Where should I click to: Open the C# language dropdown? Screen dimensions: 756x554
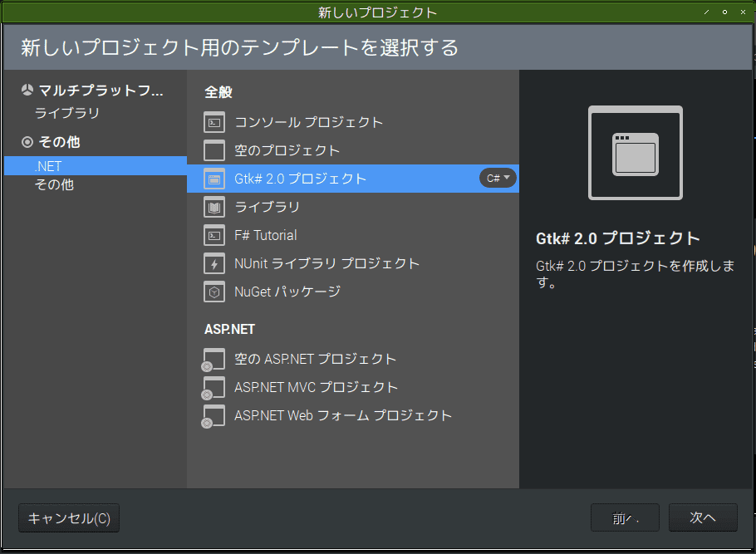click(498, 178)
